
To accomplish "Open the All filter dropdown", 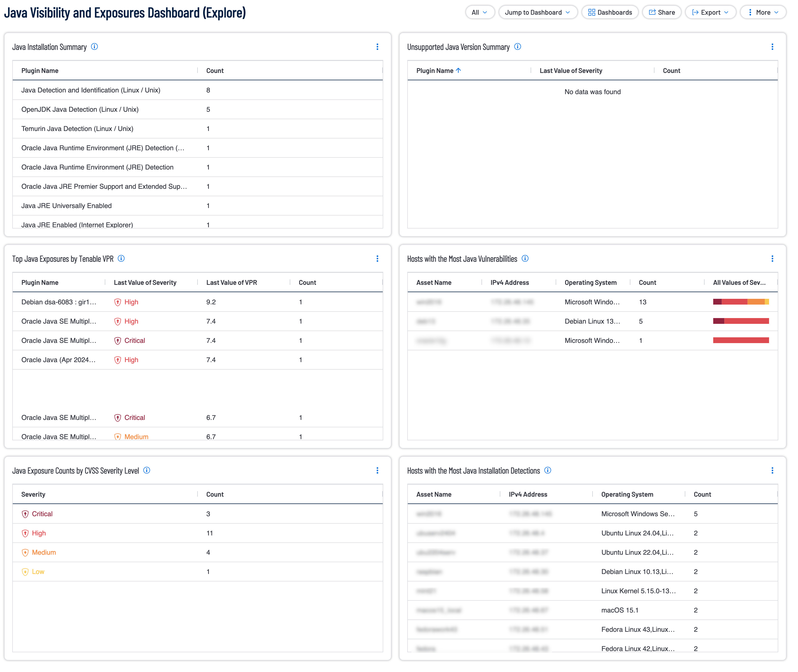I will 480,12.
